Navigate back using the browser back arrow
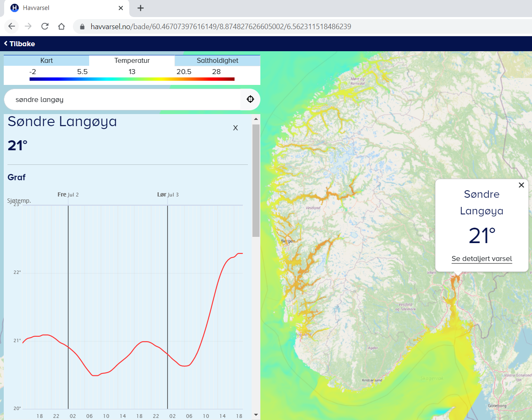 (11, 26)
